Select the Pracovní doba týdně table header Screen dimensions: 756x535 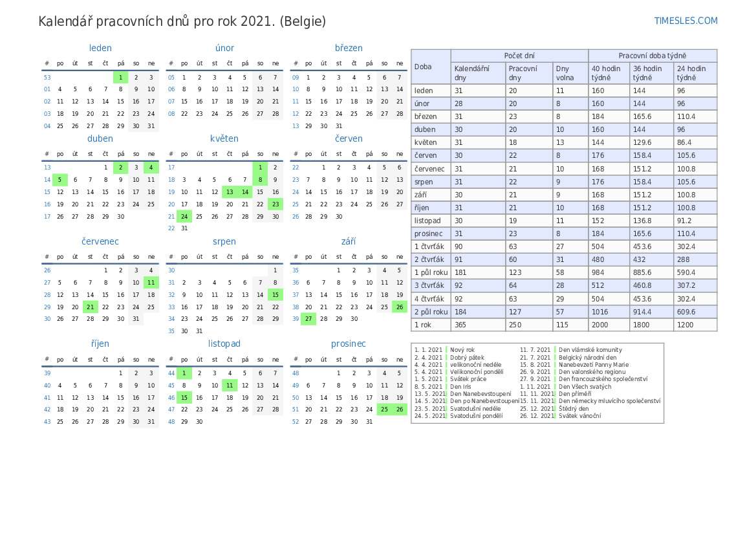[652, 56]
